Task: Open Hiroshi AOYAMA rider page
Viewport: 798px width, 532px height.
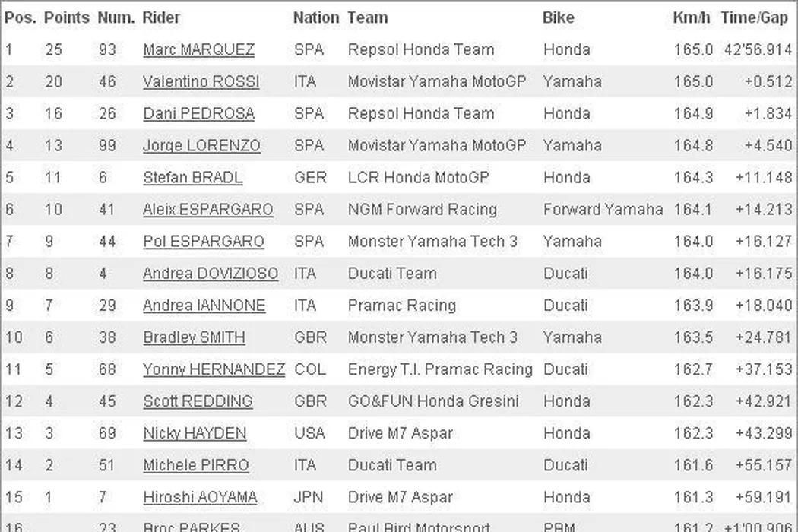Action: [200, 497]
